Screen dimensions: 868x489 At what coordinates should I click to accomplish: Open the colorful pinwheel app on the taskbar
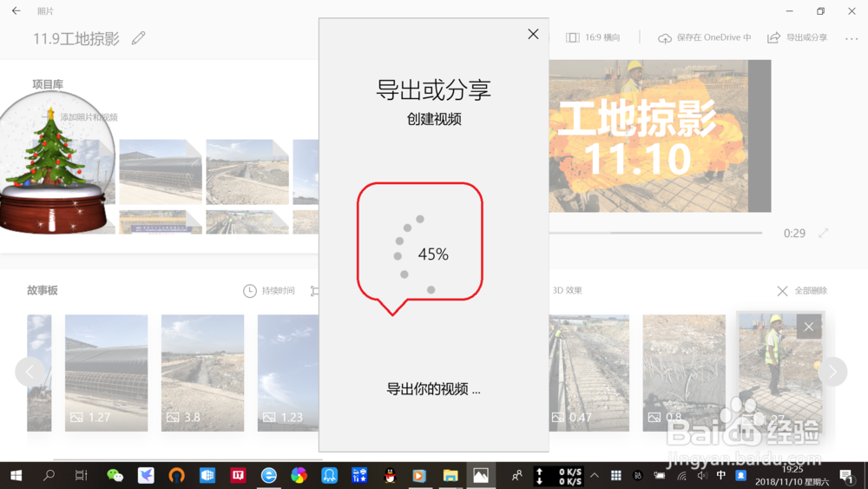pyautogui.click(x=299, y=475)
